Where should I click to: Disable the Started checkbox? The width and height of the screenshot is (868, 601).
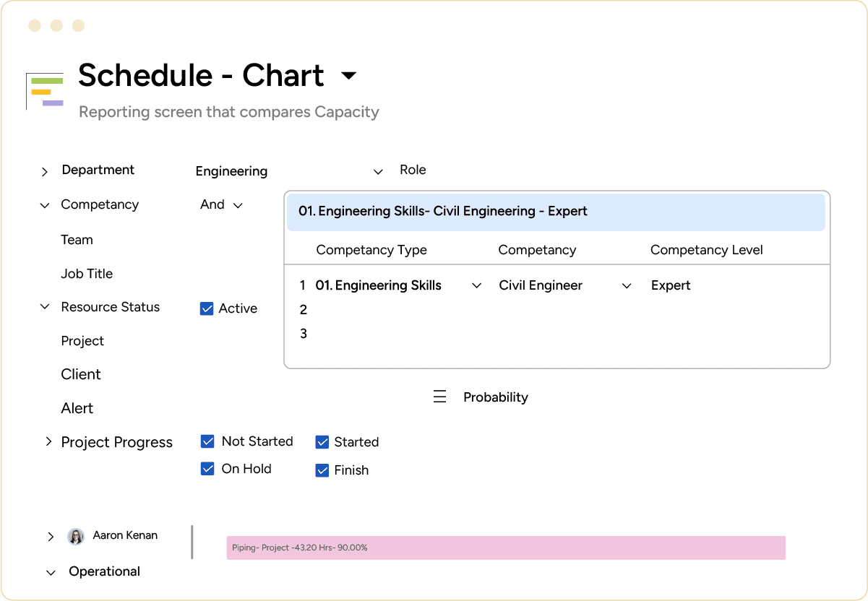click(x=322, y=441)
